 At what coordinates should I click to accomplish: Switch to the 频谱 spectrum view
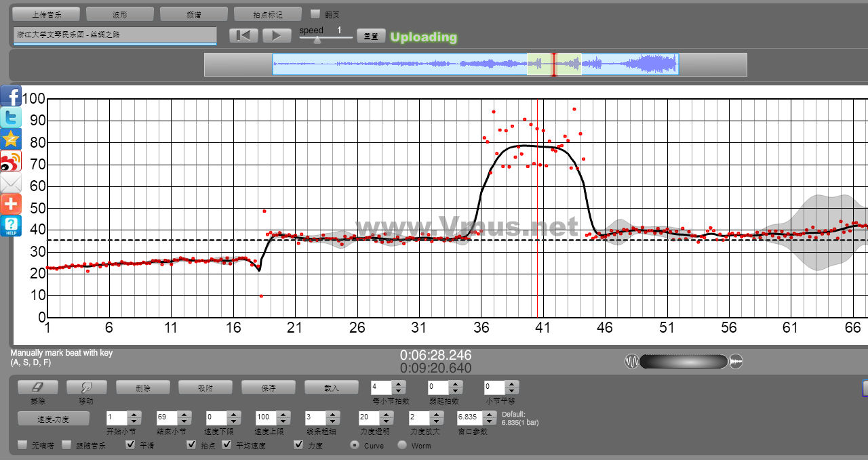pos(194,14)
